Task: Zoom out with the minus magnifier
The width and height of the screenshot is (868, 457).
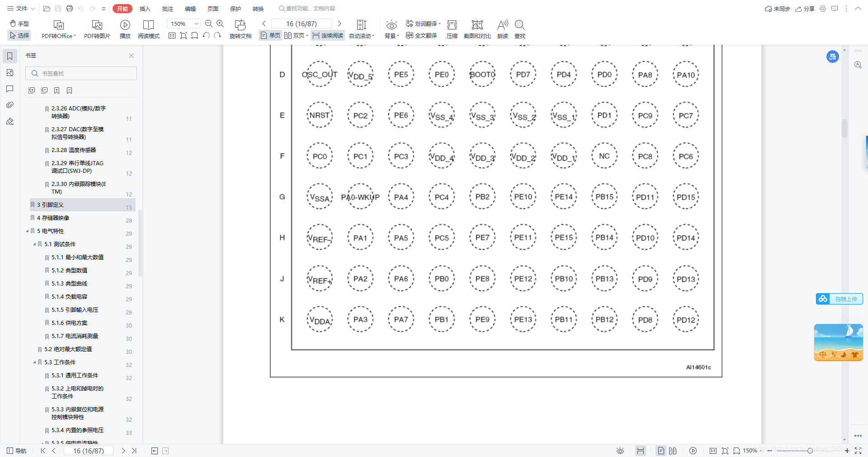Action: [209, 24]
